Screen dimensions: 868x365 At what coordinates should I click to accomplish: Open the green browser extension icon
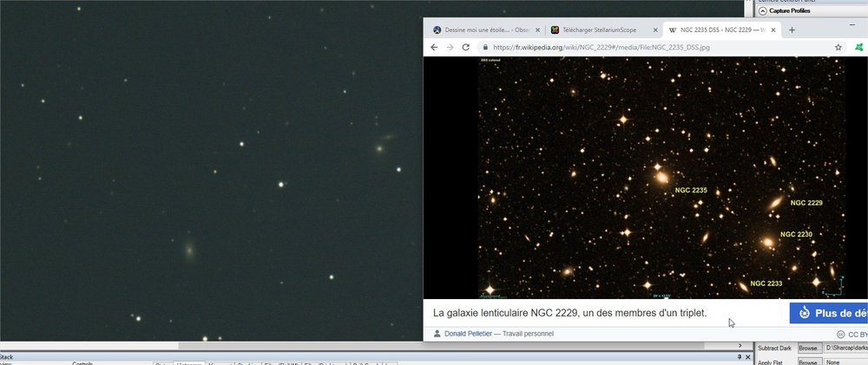(859, 48)
